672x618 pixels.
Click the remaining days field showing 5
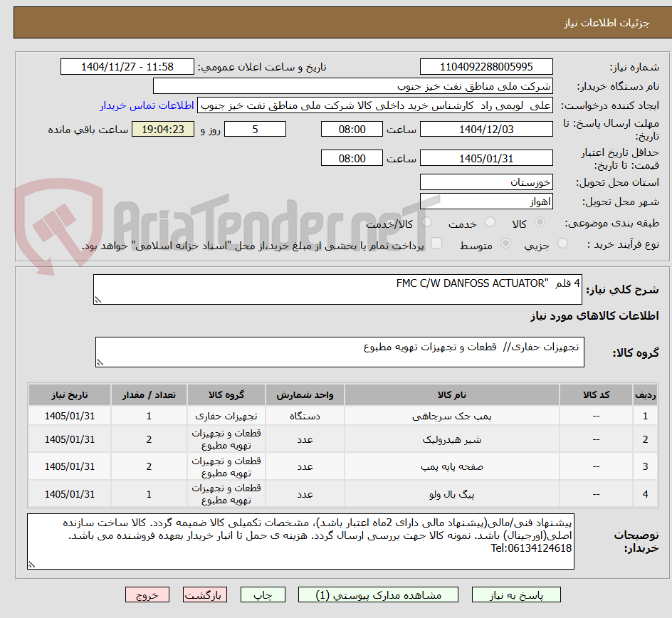tap(255, 129)
